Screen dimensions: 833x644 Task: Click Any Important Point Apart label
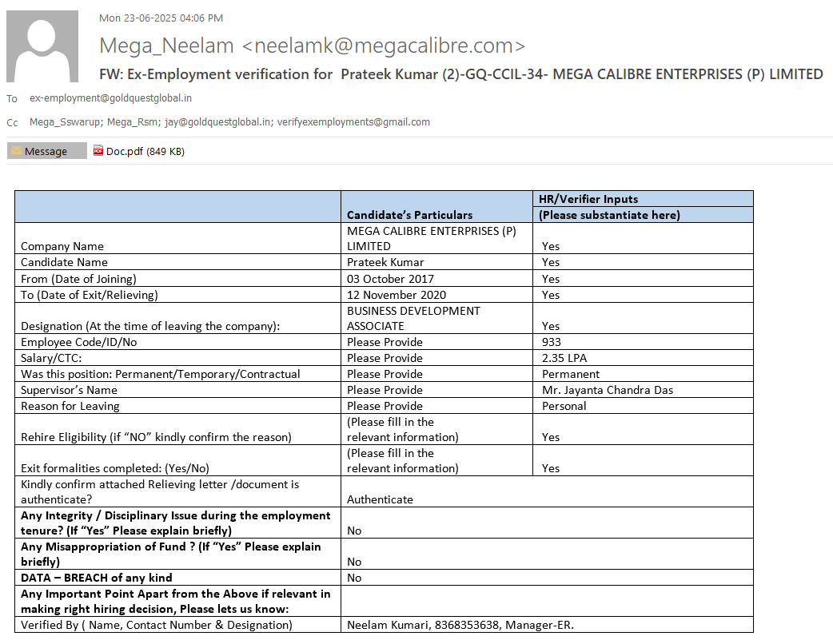click(x=175, y=601)
